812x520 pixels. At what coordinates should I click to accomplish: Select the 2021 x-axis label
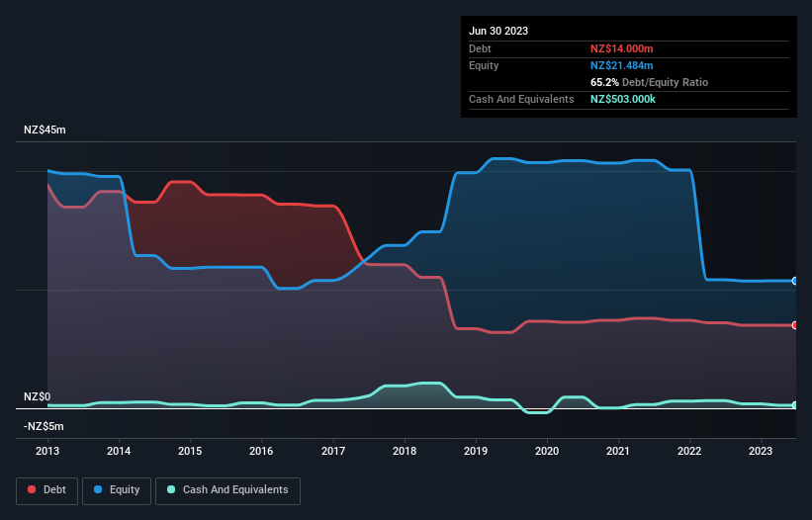click(x=618, y=451)
